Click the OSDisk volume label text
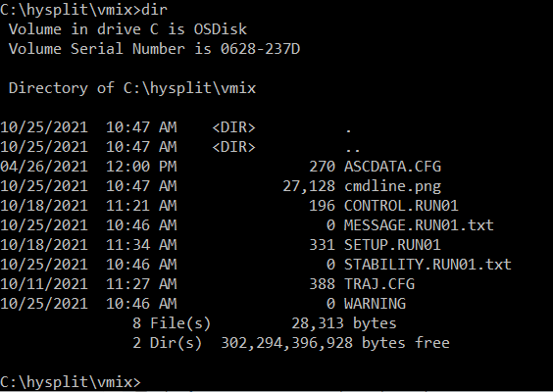The width and height of the screenshot is (553, 392). tap(221, 29)
